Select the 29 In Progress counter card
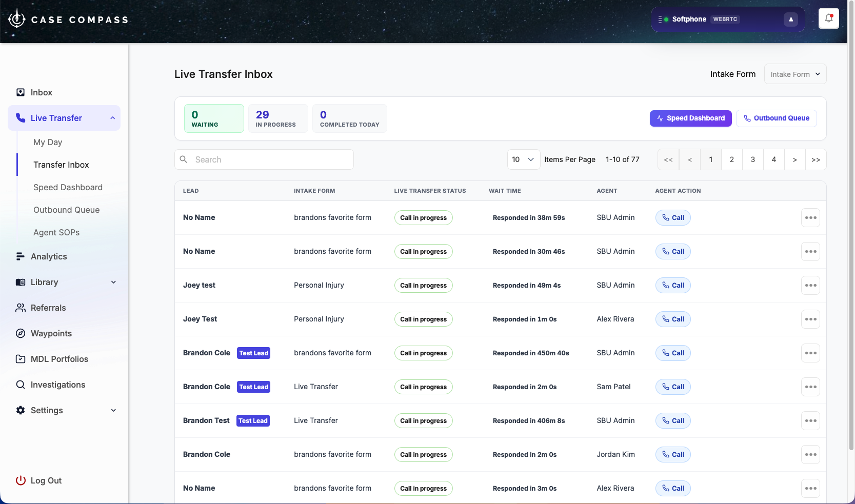The width and height of the screenshot is (855, 504). (x=278, y=118)
